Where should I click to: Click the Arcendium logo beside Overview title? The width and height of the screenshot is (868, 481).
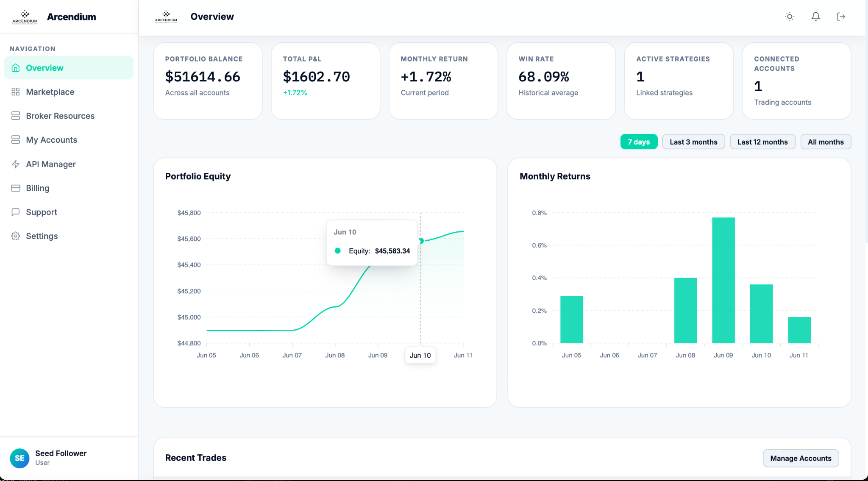pos(166,17)
